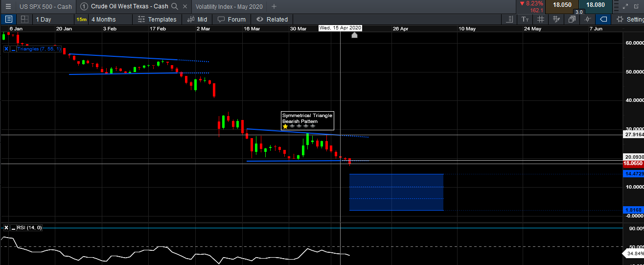The width and height of the screenshot is (644, 265).
Task: Click the 8.23% price change indicator
Action: click(x=531, y=3)
